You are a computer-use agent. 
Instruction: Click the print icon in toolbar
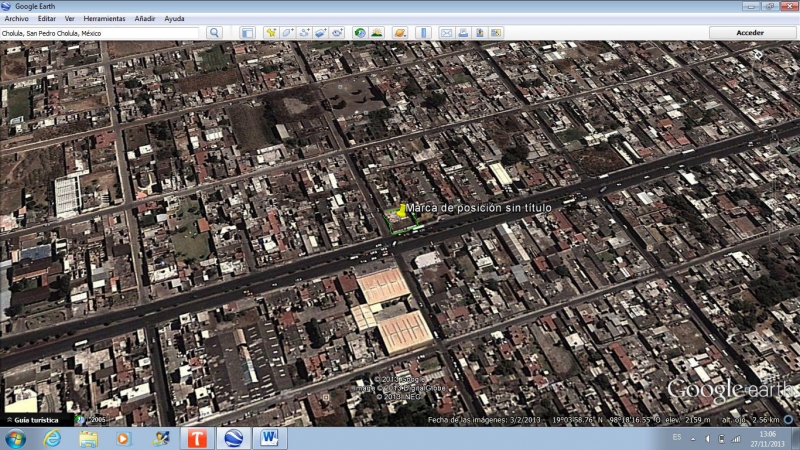[463, 33]
